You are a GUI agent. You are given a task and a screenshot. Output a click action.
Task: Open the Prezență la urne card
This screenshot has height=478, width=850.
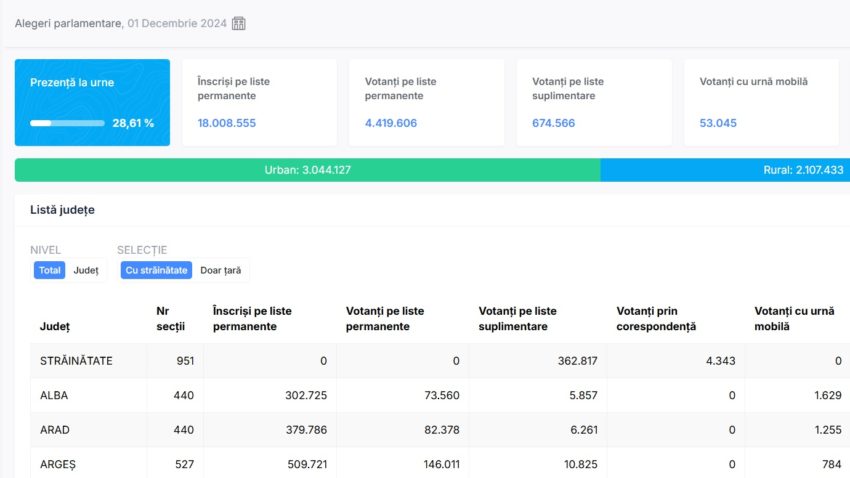click(92, 102)
